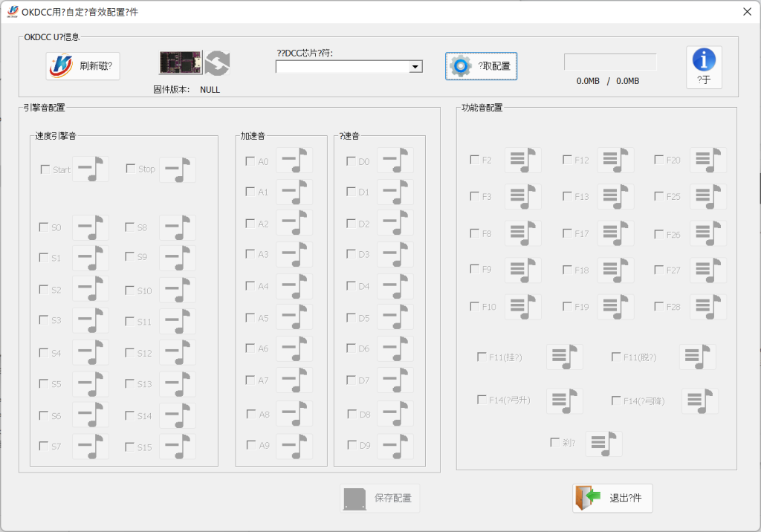This screenshot has height=532, width=761.
Task: Click the storage usage progress bar
Action: [609, 62]
